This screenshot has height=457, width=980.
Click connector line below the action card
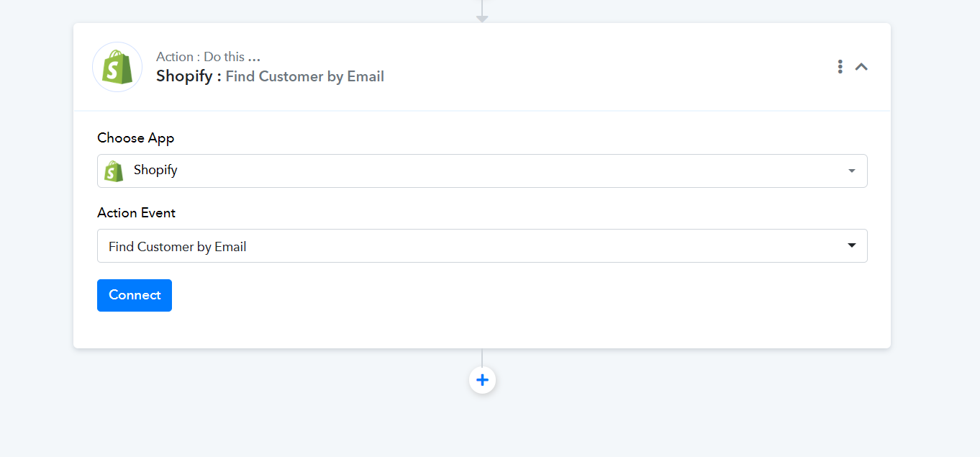click(482, 358)
